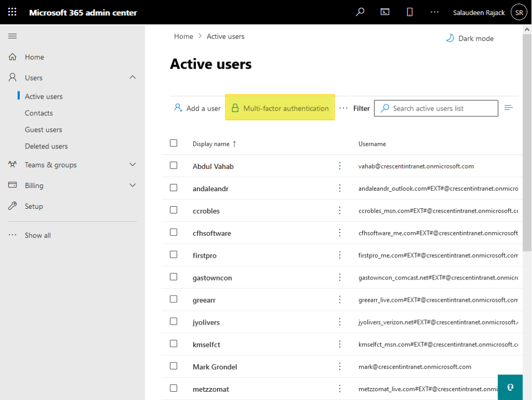Collapse the navigation hamburger menu
The height and width of the screenshot is (400, 532).
click(x=12, y=36)
